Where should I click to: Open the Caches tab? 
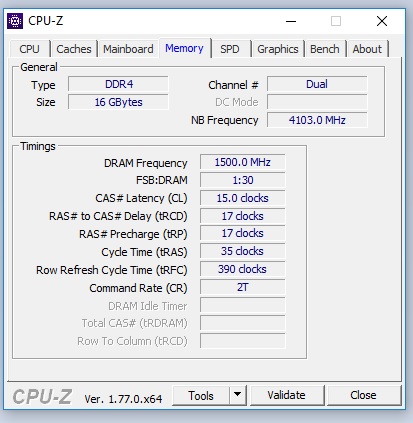coord(74,49)
